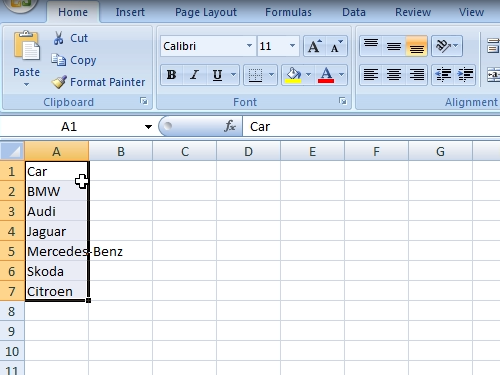Increase font size with Grow Font icon
Viewport: 500px width, 375px height.
click(315, 46)
